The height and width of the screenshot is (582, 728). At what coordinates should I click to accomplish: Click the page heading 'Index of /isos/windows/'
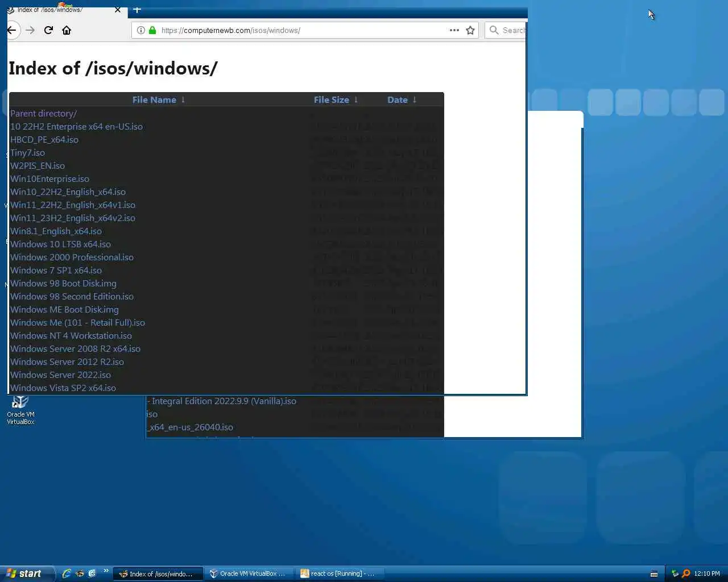click(113, 68)
